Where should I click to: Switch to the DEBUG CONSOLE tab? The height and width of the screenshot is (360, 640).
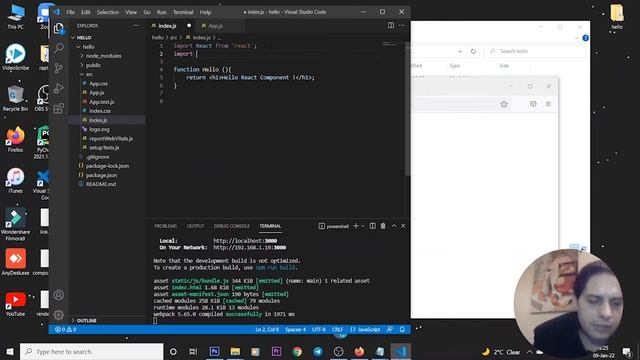pos(231,226)
